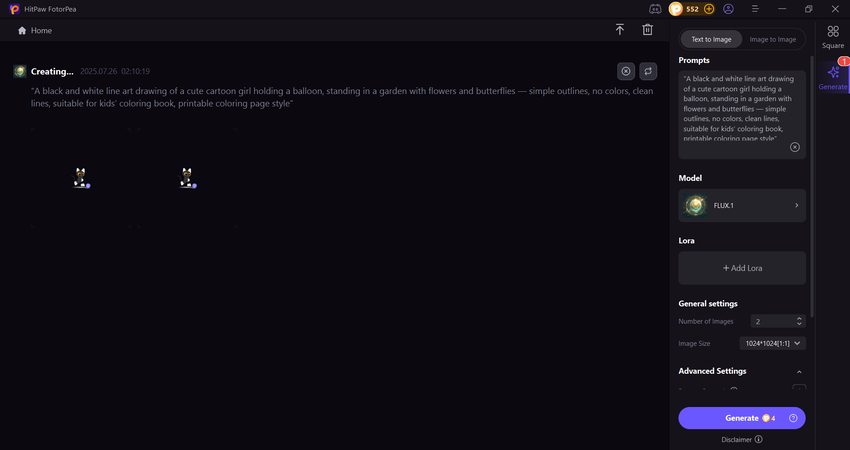This screenshot has height=450, width=850.
Task: Open the Discord community icon
Action: tap(655, 9)
